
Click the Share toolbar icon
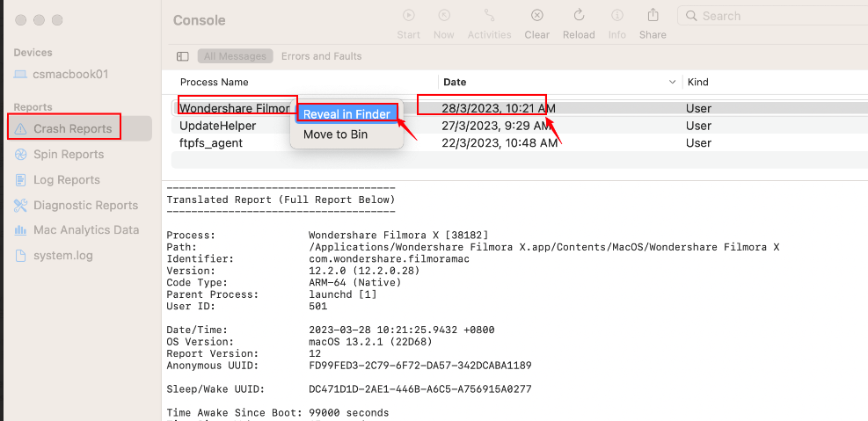coord(653,16)
